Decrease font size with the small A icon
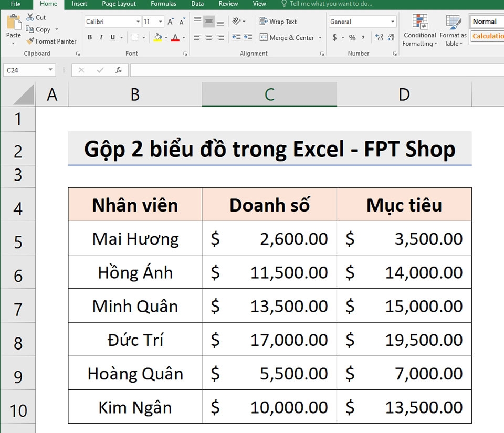 [182, 22]
